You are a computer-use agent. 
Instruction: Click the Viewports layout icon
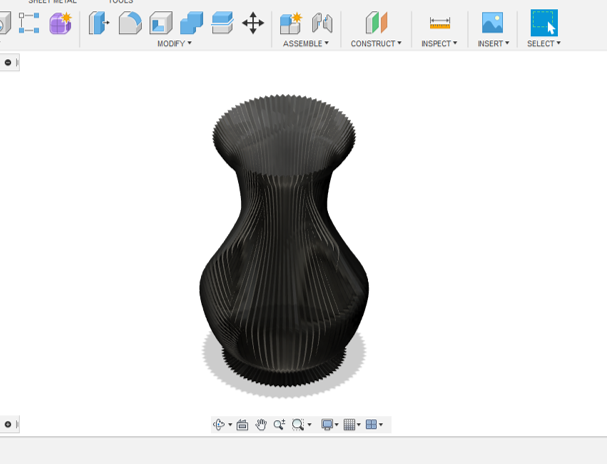(x=371, y=425)
